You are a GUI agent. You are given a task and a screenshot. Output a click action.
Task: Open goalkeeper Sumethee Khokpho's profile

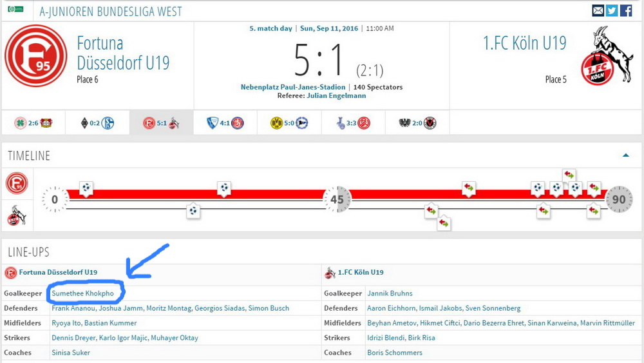82,293
